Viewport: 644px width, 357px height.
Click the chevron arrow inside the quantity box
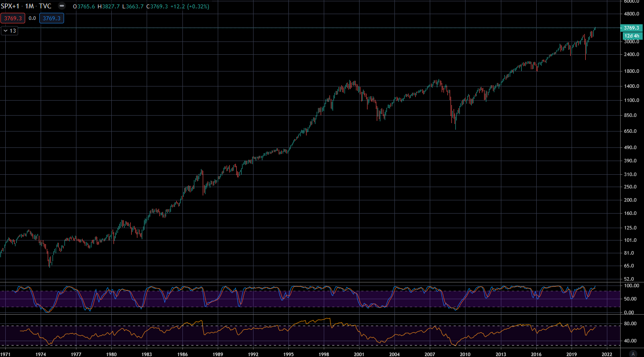pos(5,31)
